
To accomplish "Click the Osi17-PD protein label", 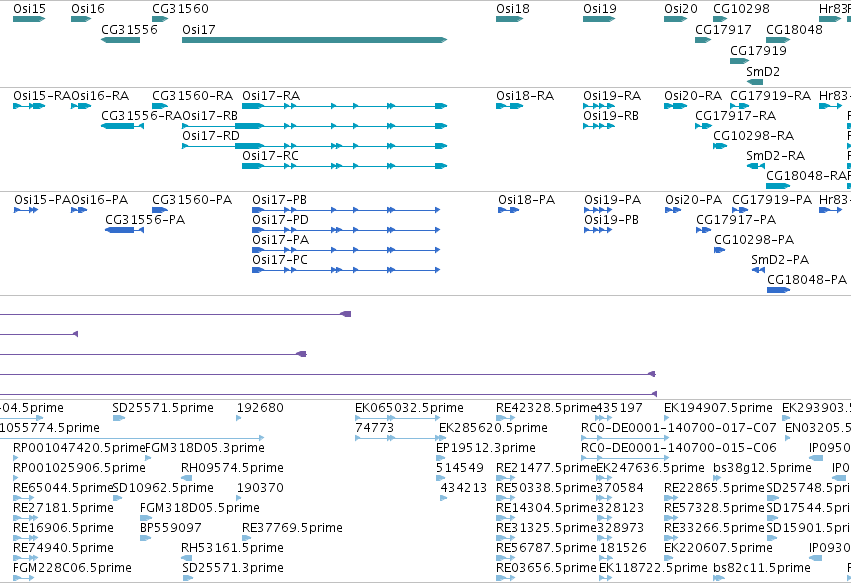I will pyautogui.click(x=280, y=220).
